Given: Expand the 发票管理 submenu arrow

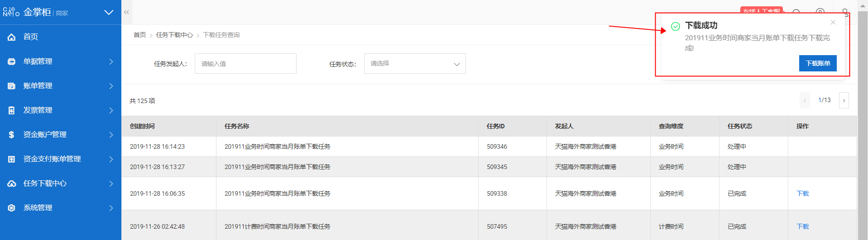Looking at the screenshot, I should pos(111,110).
